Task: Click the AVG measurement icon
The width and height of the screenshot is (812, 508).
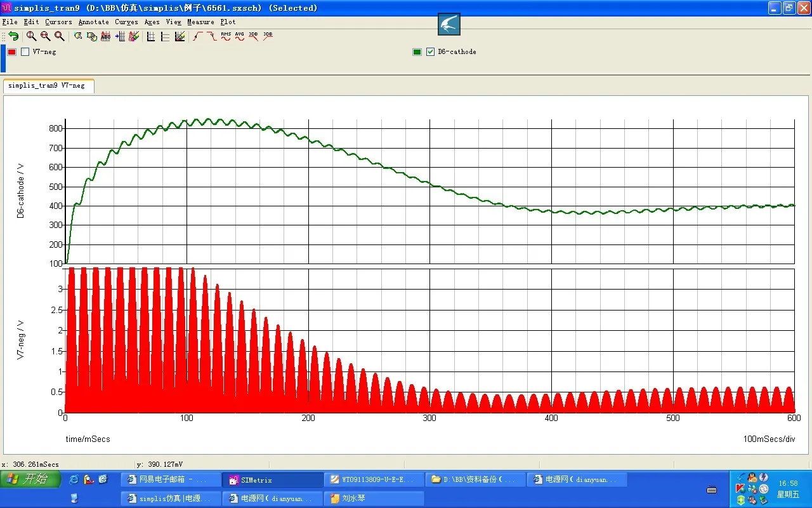Action: click(x=240, y=37)
